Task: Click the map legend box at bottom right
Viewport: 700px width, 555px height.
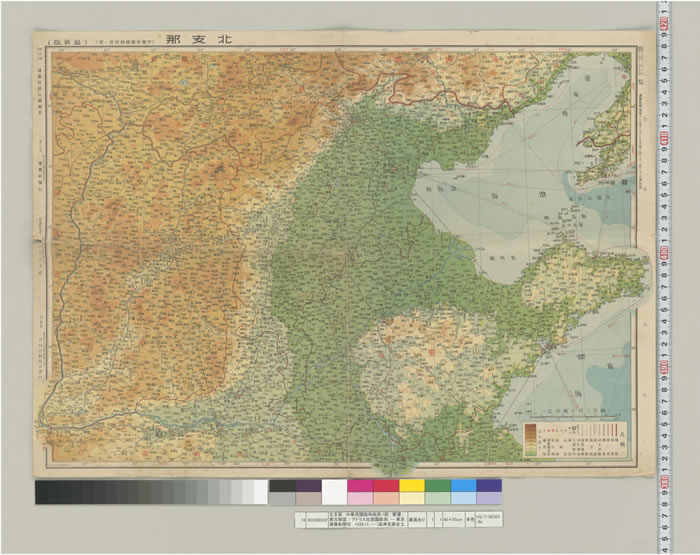Action: coord(575,439)
